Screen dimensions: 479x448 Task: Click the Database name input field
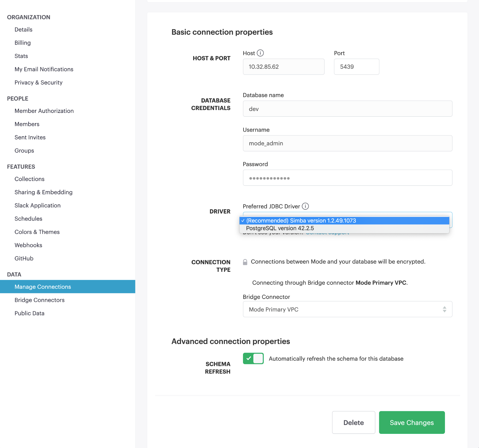347,109
